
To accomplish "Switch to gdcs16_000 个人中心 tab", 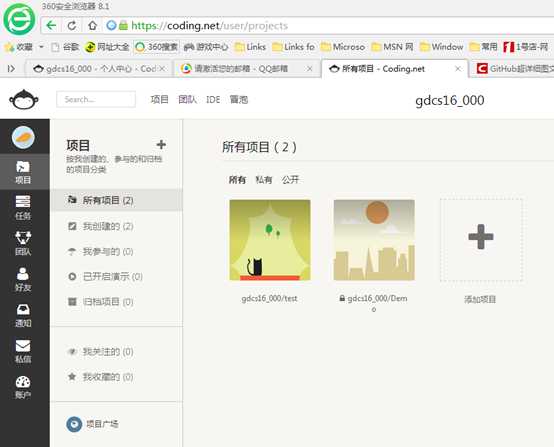I will click(99, 69).
